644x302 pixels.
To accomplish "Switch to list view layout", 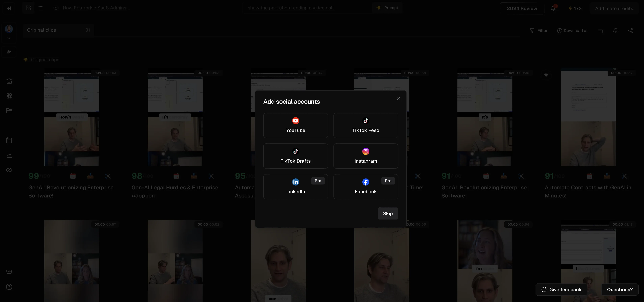I will coord(40,8).
